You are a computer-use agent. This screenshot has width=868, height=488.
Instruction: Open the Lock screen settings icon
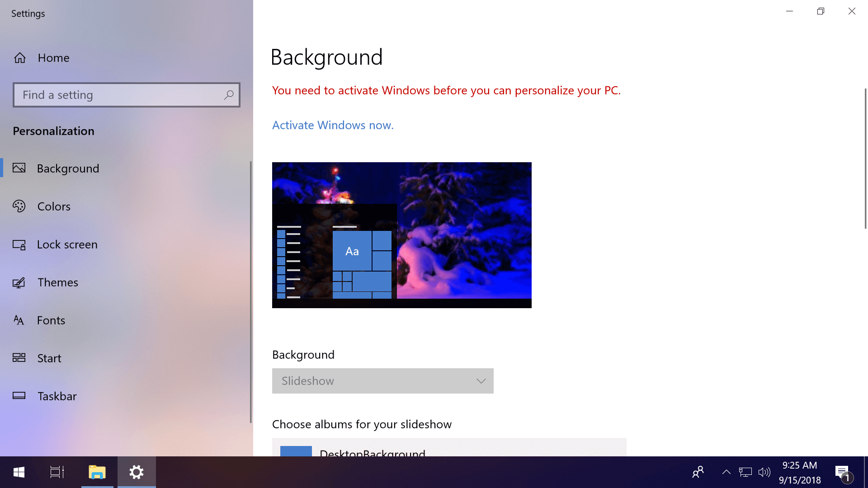(19, 244)
